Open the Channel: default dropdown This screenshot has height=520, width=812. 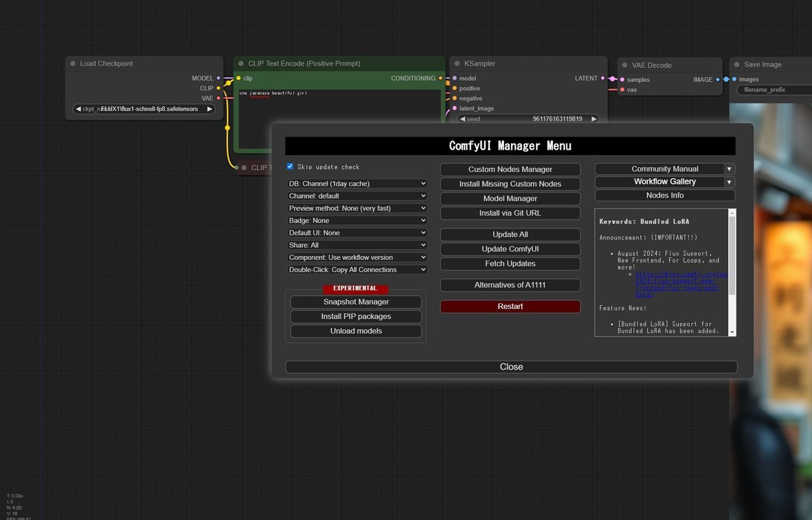pyautogui.click(x=357, y=196)
